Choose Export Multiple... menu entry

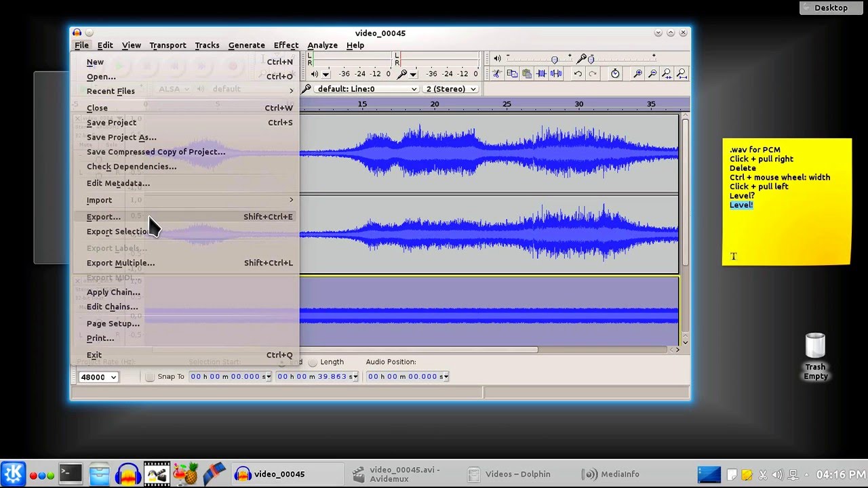pos(185,263)
